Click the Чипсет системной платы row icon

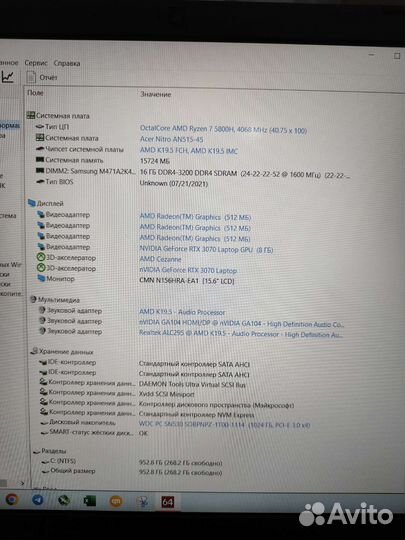[40, 149]
